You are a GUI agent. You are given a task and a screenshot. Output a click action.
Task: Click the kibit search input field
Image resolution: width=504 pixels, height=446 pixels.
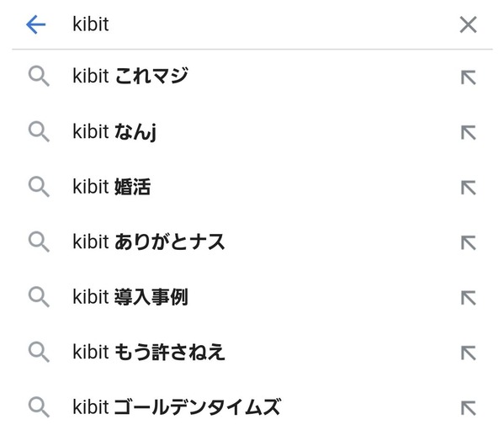tap(257, 24)
